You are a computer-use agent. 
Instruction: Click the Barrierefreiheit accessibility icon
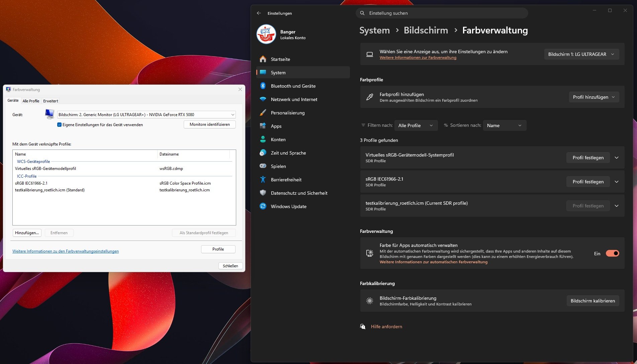point(263,180)
